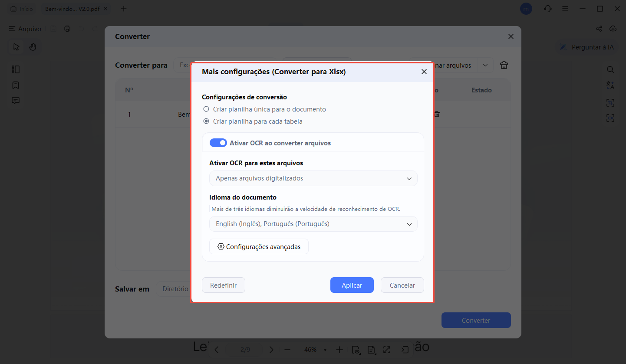Click the headset support icon
The image size is (626, 364).
click(548, 9)
